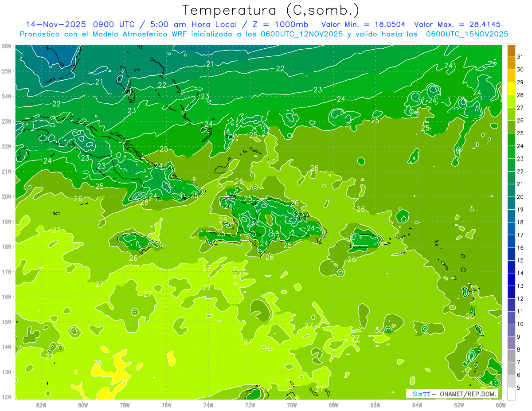Click the dark blue legend swatch between 13 and 14
The width and height of the screenshot is (532, 411).
point(511,280)
